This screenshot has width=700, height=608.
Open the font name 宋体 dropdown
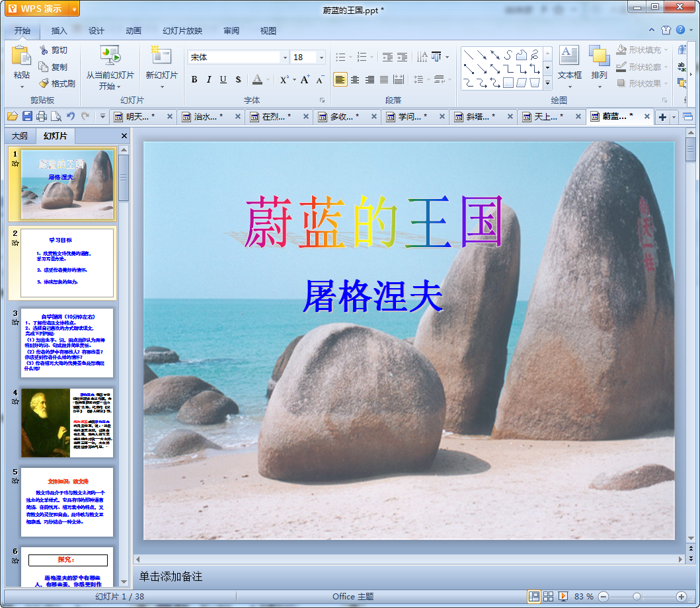(x=285, y=57)
